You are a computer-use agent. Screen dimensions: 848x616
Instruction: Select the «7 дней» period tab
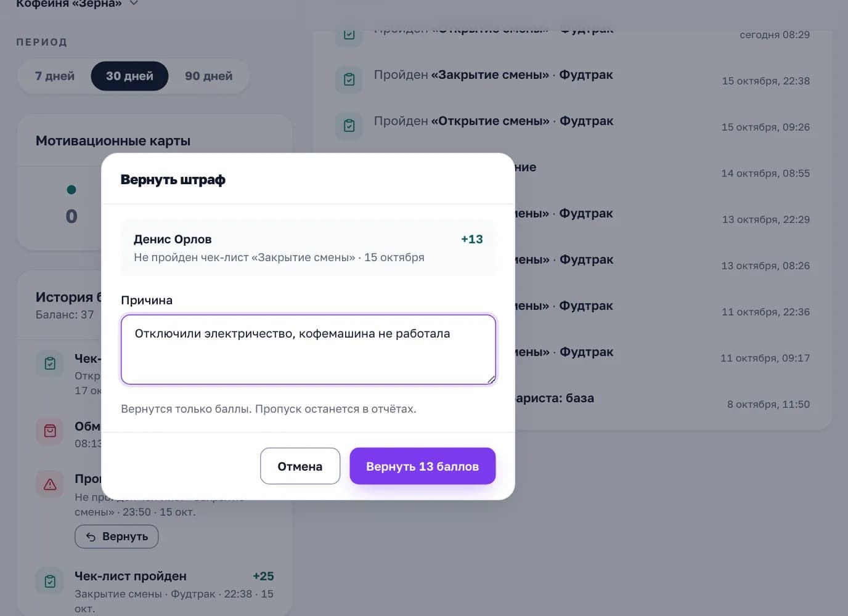55,76
